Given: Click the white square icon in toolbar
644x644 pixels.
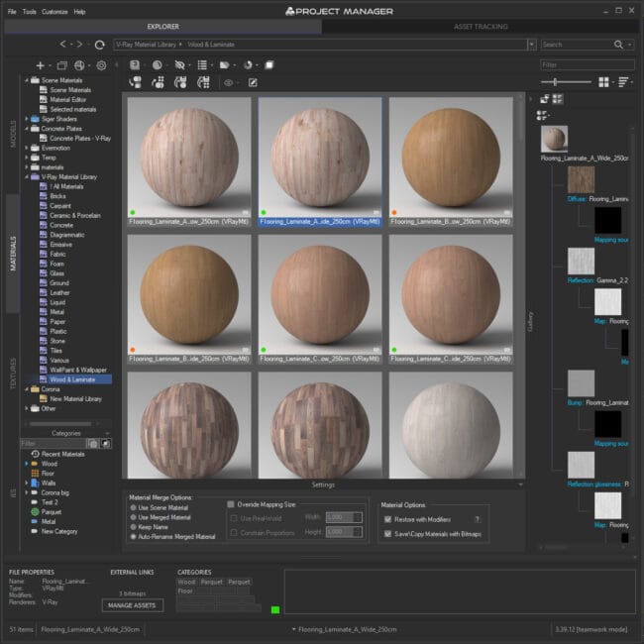Looking at the screenshot, I should [269, 64].
